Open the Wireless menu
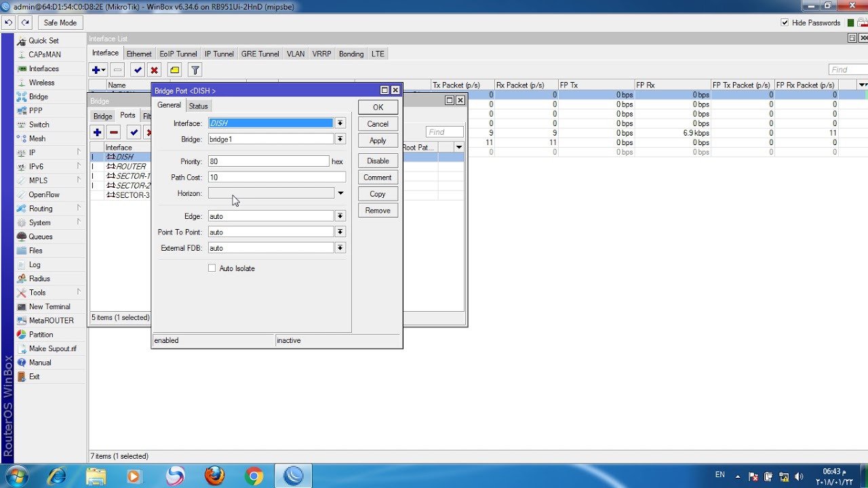The width and height of the screenshot is (868, 488). coord(41,83)
